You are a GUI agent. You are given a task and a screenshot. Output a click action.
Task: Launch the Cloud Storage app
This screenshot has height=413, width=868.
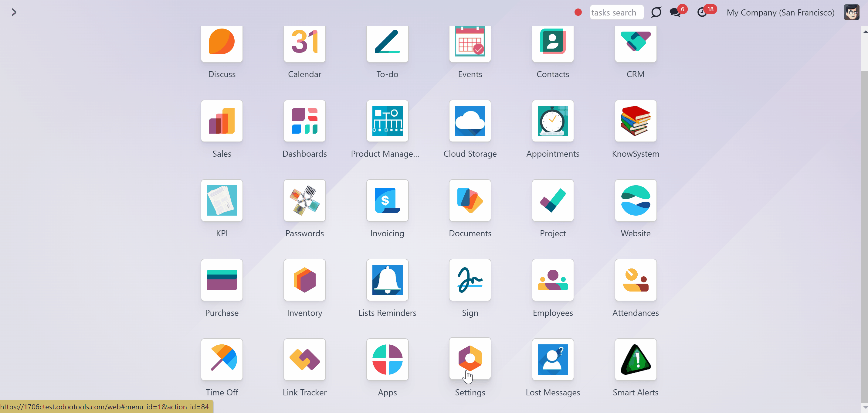470,121
